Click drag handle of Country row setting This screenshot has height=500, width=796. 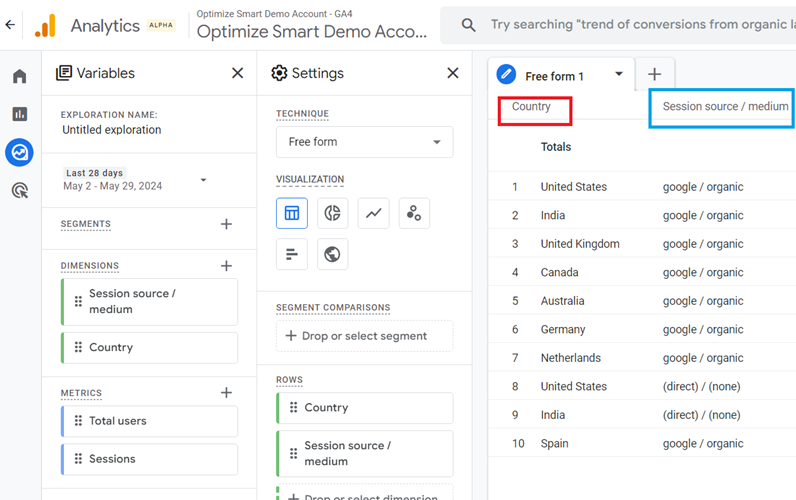tap(293, 408)
